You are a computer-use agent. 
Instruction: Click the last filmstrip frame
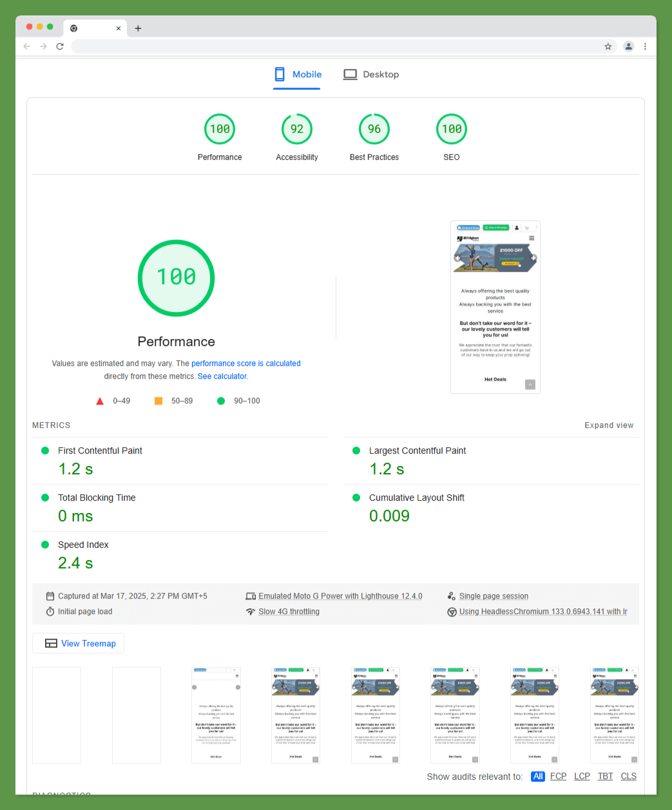(x=615, y=715)
